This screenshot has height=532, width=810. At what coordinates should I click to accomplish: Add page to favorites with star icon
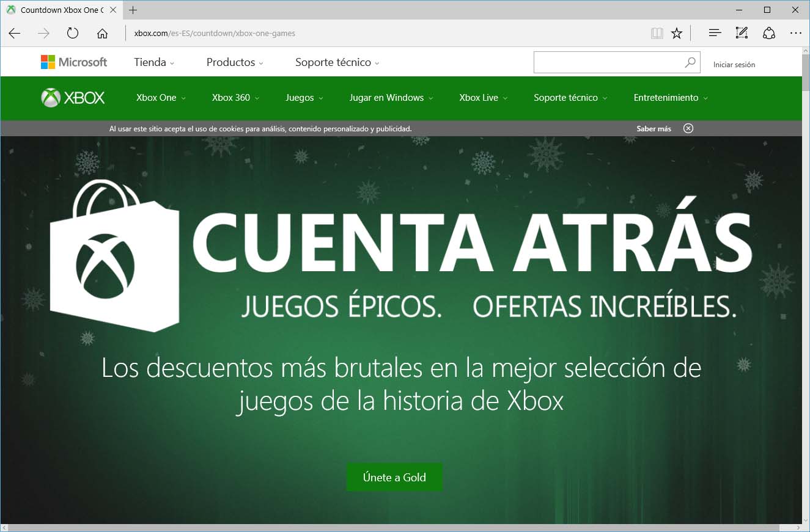[x=677, y=33]
